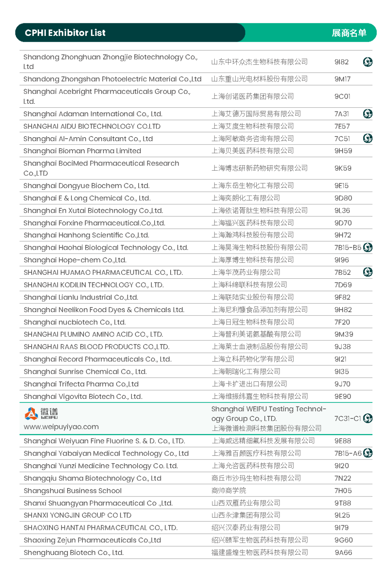Click booth number 9K59
This screenshot has width=392, height=588.
point(343,168)
